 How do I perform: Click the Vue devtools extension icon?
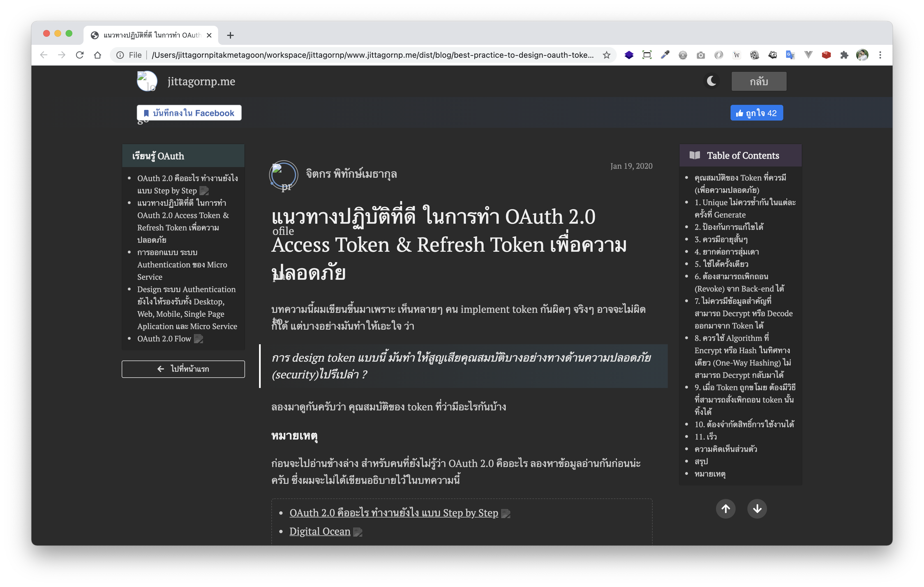808,55
